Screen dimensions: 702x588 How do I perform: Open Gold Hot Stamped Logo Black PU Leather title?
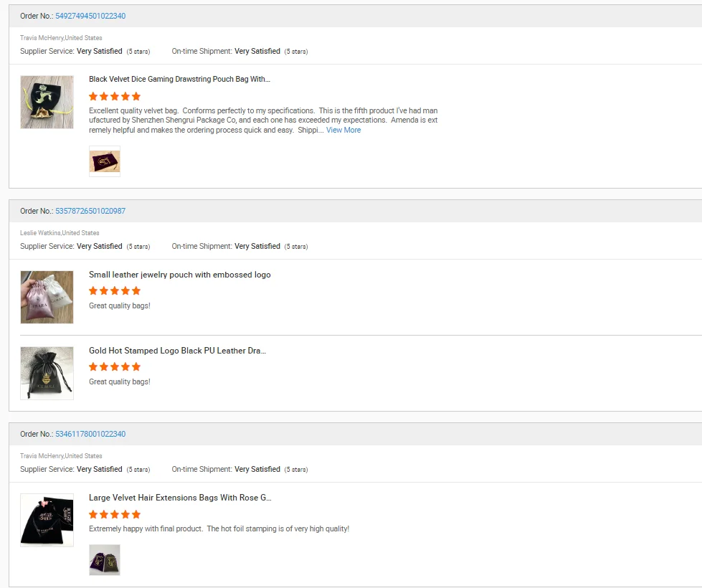(177, 351)
